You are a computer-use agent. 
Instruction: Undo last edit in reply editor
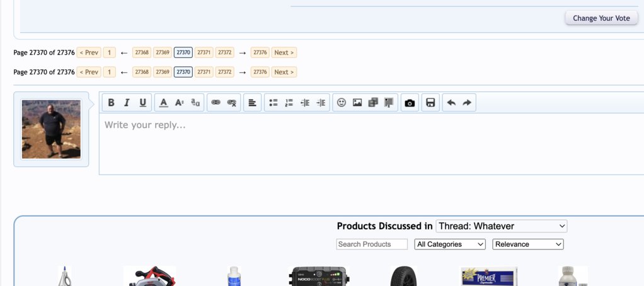(x=451, y=103)
